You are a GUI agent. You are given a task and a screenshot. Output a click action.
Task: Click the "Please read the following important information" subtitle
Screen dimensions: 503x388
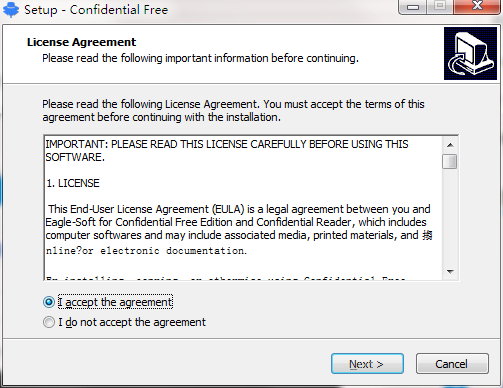point(200,58)
